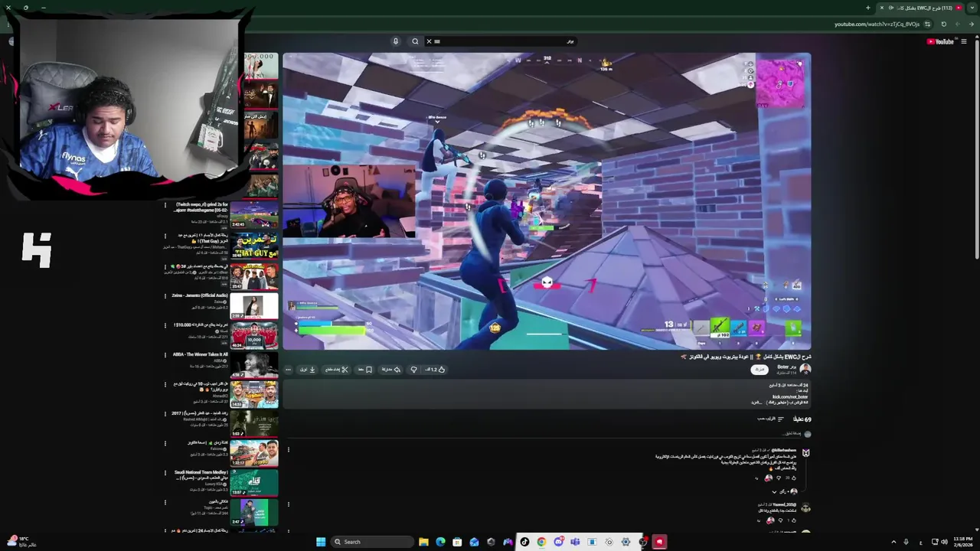Open the weather widget showing 18°C
This screenshot has width=980, height=551.
click(21, 542)
